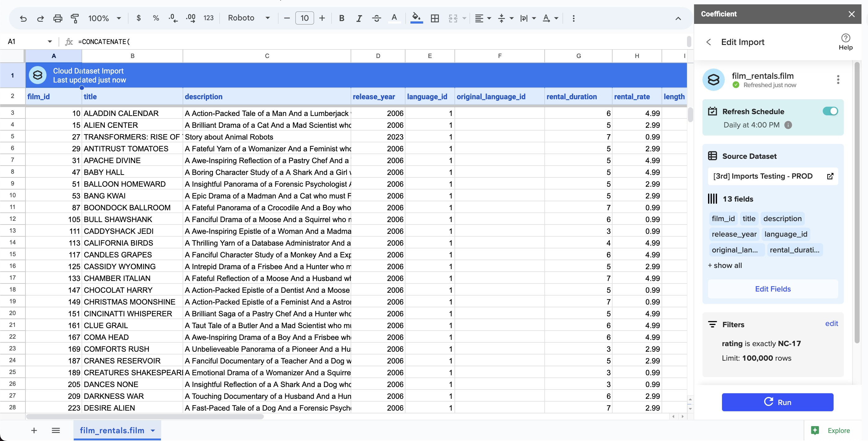Select the rental_rate header cell
The height and width of the screenshot is (441, 868).
pyautogui.click(x=637, y=97)
